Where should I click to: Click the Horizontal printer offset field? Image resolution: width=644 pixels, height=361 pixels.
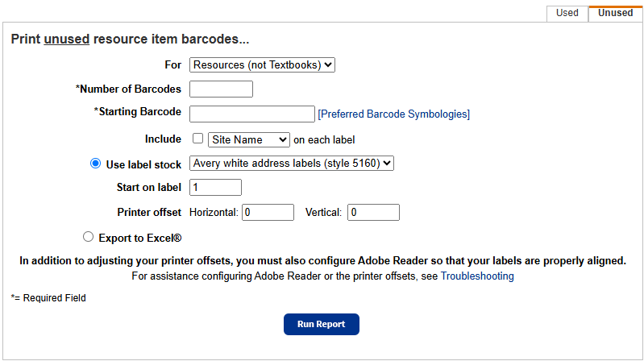click(268, 212)
